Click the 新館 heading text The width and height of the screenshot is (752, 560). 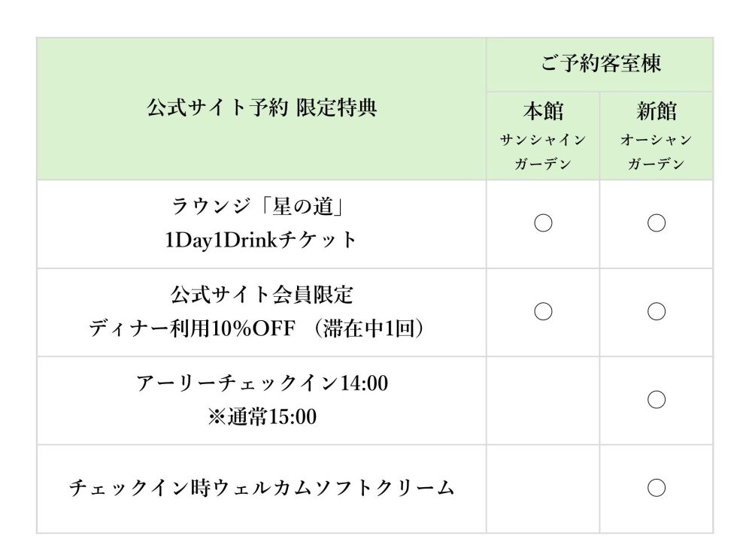tap(656, 112)
